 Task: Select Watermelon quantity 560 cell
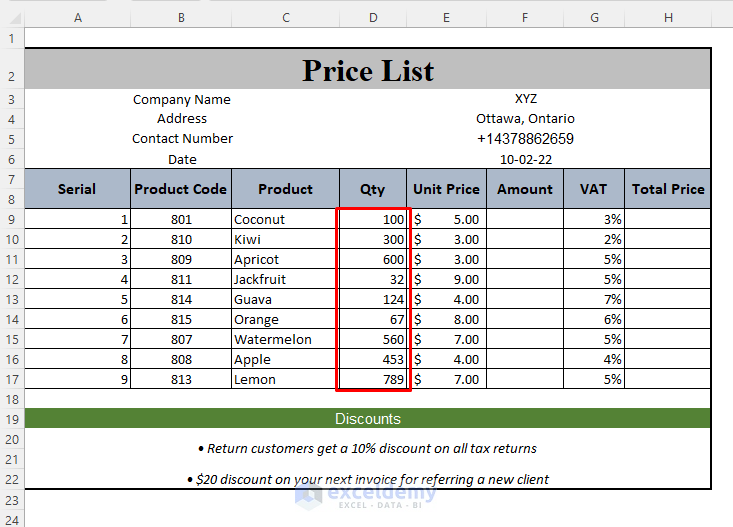pyautogui.click(x=372, y=339)
